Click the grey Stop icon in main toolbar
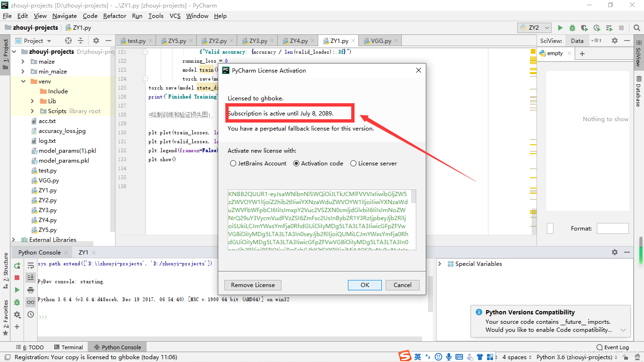Viewport: 644px width, 362px height. pyautogui.click(x=621, y=28)
